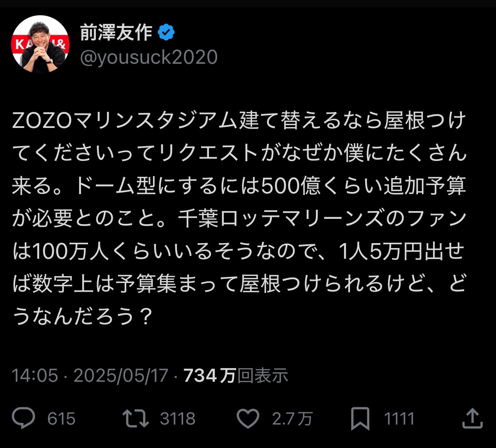Open the share menu via the upload arrow icon

473,418
